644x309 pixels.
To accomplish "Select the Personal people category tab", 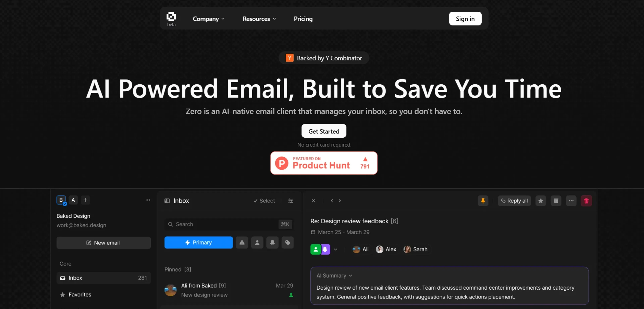I will coord(257,242).
